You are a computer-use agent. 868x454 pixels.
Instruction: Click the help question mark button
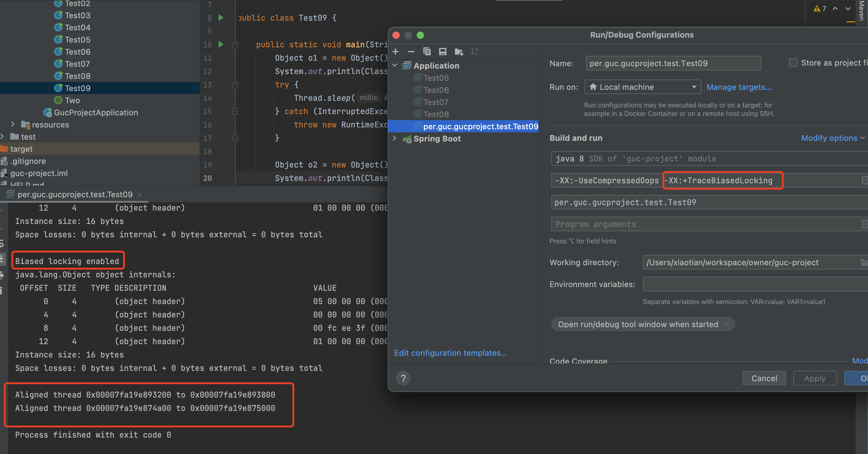[x=403, y=378]
